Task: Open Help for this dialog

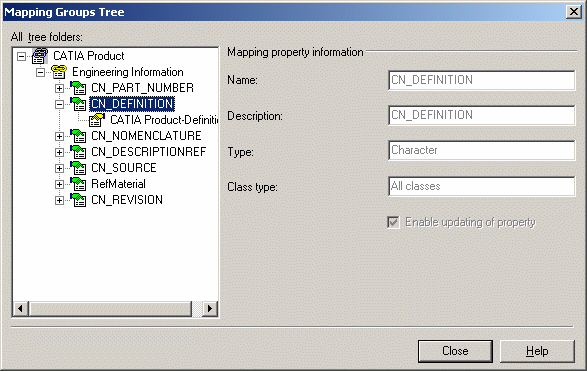Action: point(537,351)
